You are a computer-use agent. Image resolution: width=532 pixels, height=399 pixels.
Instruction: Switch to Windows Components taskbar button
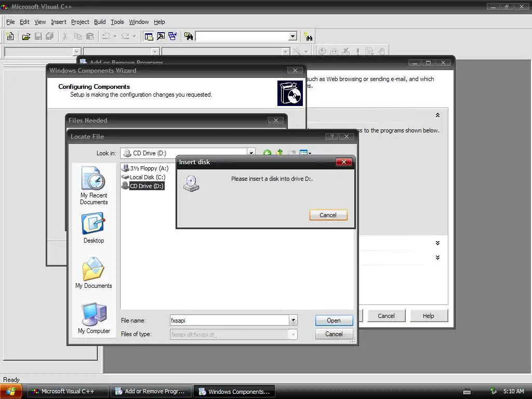[x=234, y=391]
